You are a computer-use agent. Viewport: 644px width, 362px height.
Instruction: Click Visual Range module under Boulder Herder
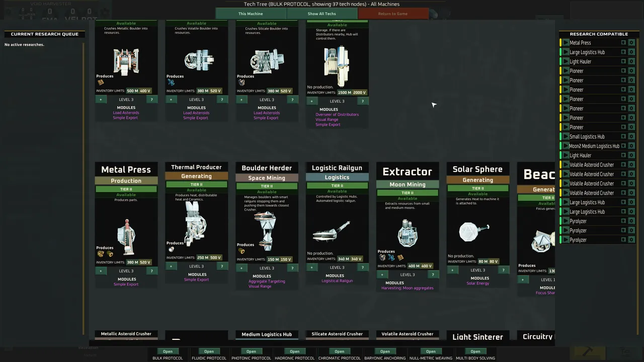click(260, 287)
